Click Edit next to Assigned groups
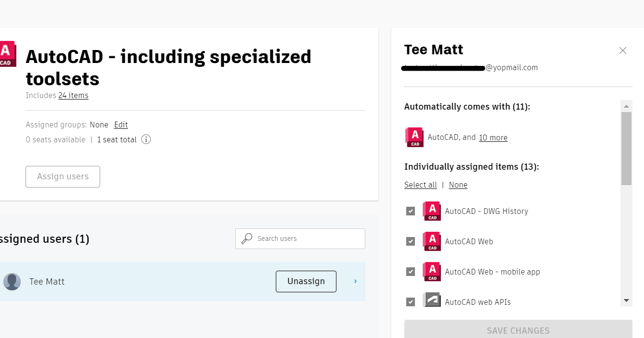The height and width of the screenshot is (338, 644). click(x=121, y=125)
